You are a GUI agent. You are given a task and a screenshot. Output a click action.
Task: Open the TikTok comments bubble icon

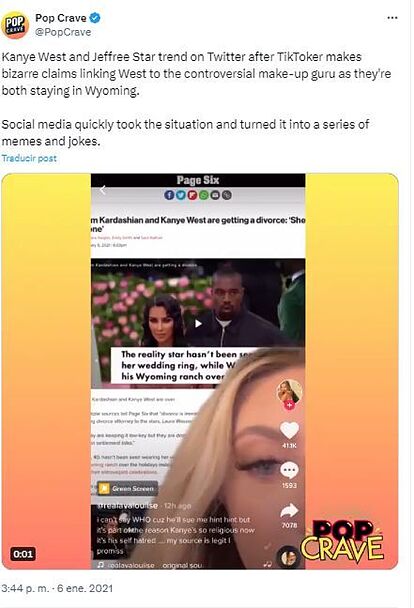[289, 470]
